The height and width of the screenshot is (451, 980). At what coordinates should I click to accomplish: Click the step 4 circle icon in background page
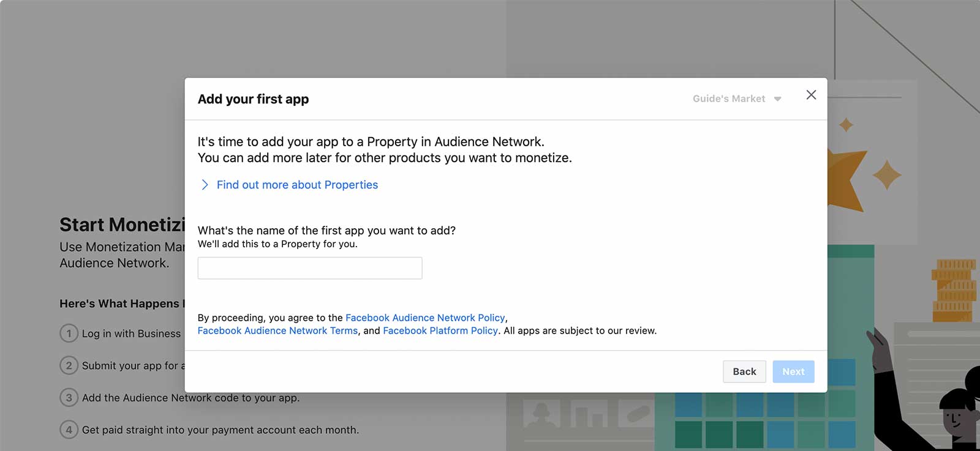69,430
